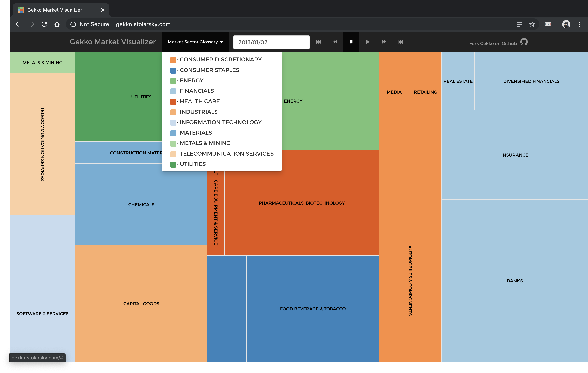Click the fast-forward playback icon
The width and height of the screenshot is (588, 373).
(384, 42)
